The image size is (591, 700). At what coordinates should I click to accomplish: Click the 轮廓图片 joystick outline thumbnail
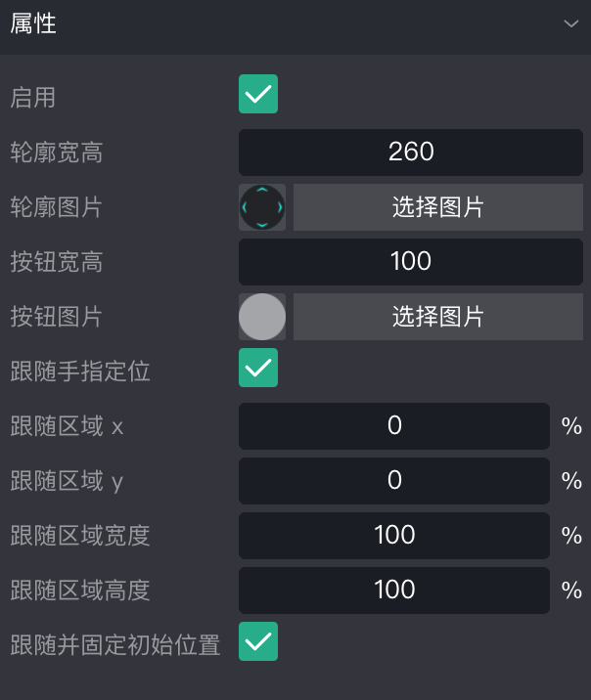click(262, 207)
